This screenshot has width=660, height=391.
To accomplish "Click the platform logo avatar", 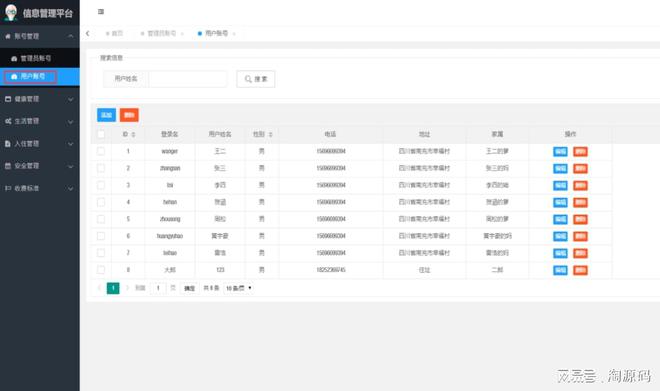I will click(11, 13).
